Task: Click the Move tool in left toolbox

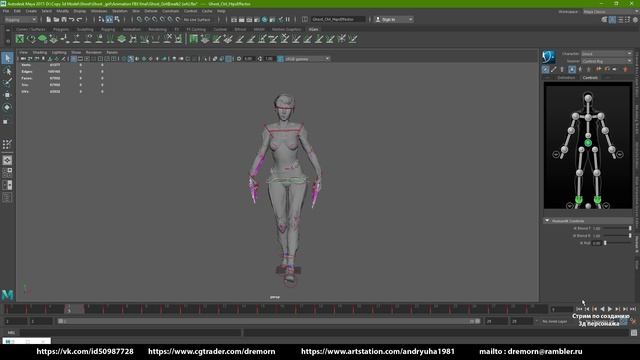Action: point(7,95)
